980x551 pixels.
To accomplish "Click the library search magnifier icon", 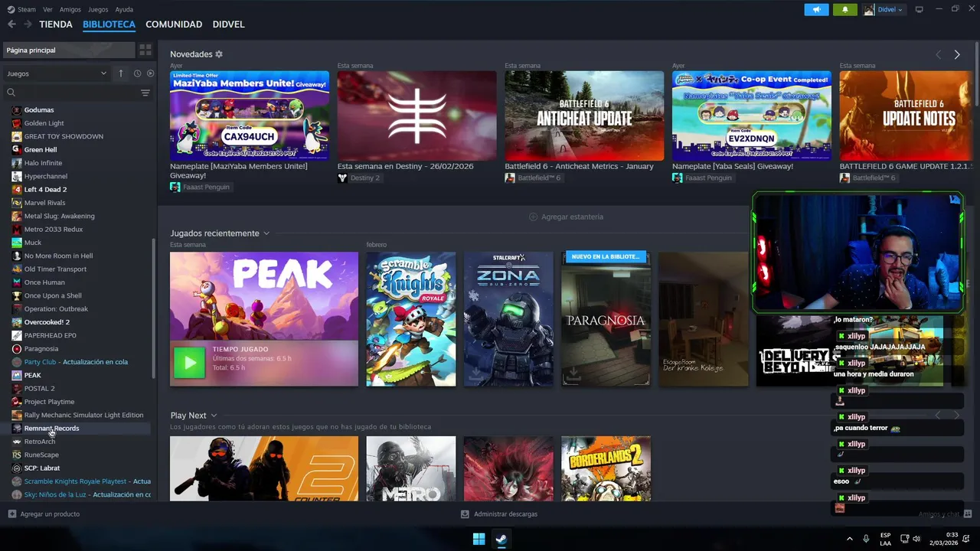I will [11, 93].
